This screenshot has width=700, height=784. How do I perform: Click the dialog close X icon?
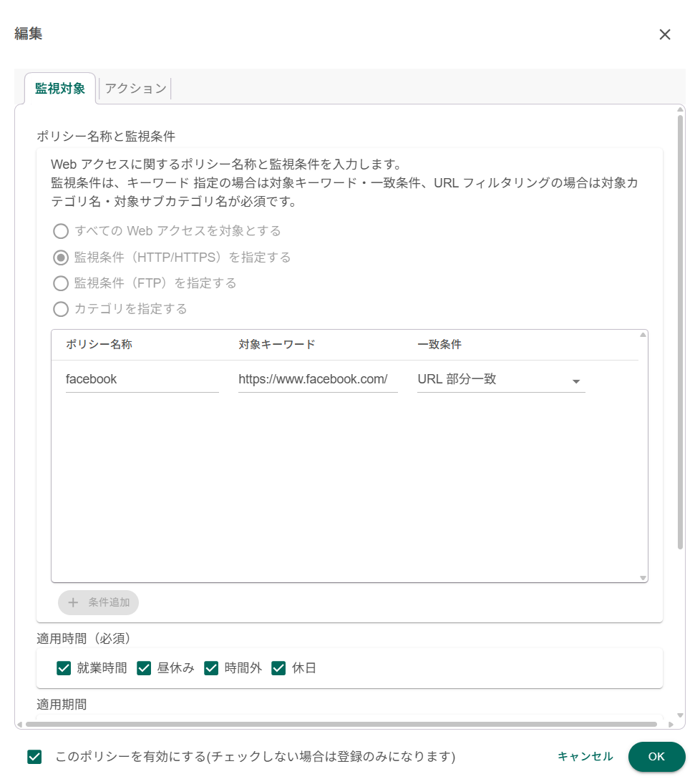coord(665,34)
